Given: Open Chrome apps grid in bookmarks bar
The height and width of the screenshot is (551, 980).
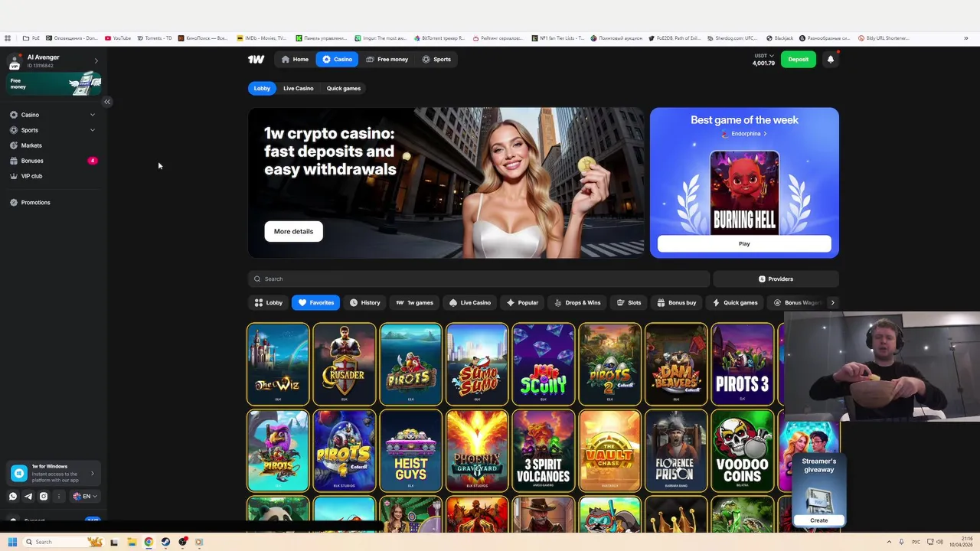Looking at the screenshot, I should coord(8,38).
